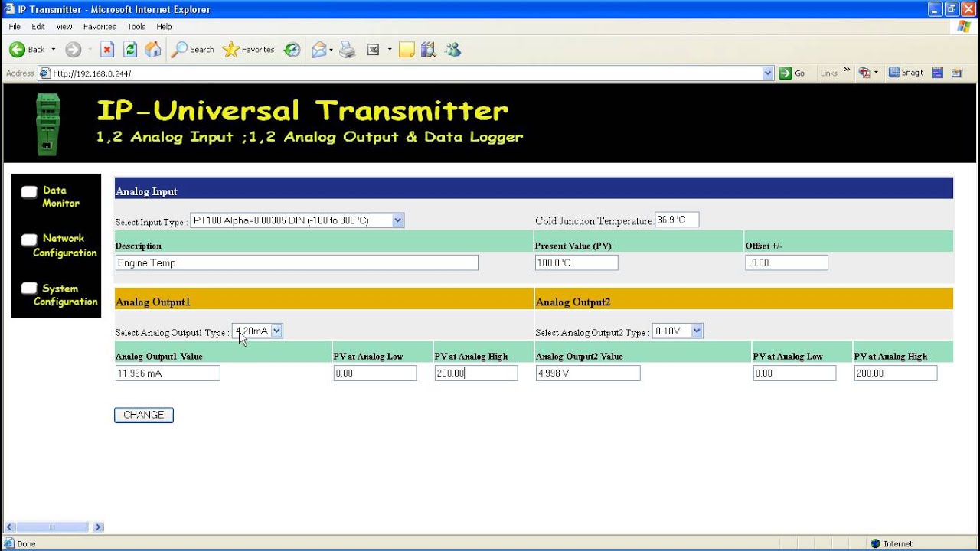Open Network Configuration page
The height and width of the screenshot is (551, 980).
tap(59, 246)
